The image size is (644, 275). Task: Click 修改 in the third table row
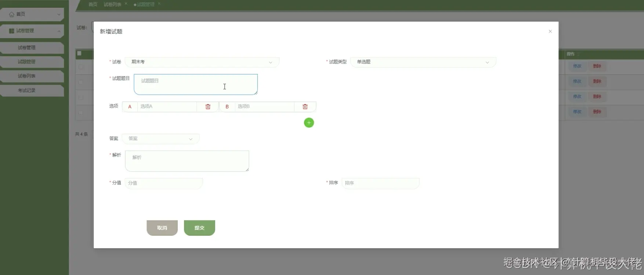pos(577,96)
